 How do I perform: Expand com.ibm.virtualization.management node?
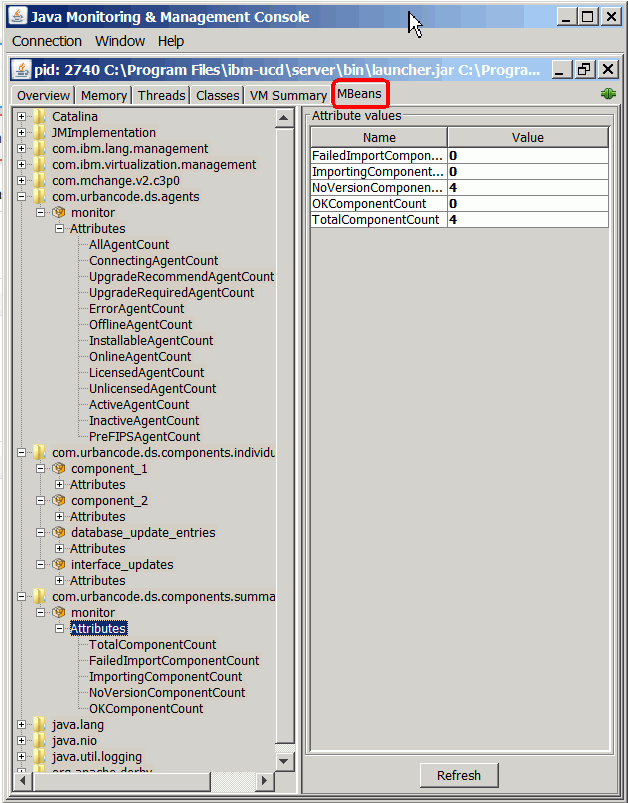pyautogui.click(x=22, y=165)
